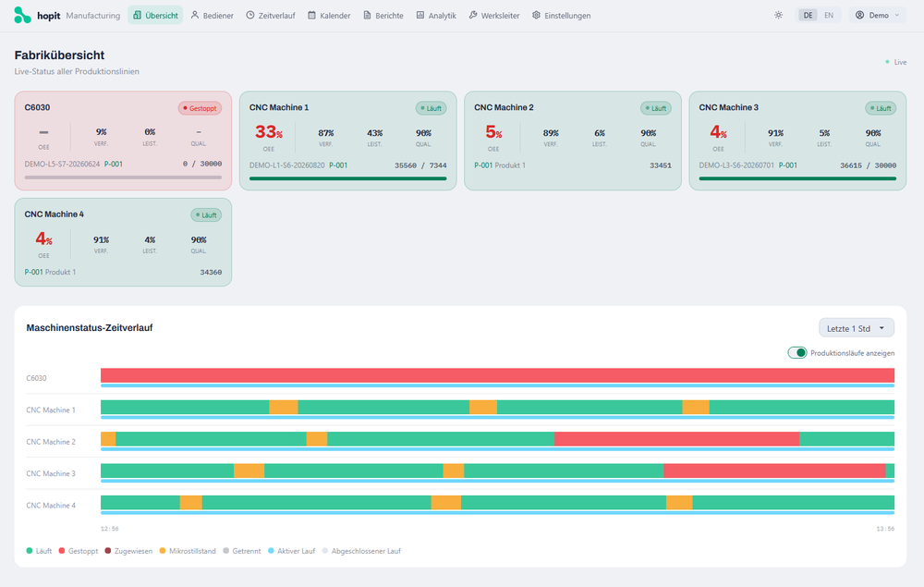The width and height of the screenshot is (924, 587).
Task: Click the progress bar on CNC Machine 3 card
Action: [797, 178]
